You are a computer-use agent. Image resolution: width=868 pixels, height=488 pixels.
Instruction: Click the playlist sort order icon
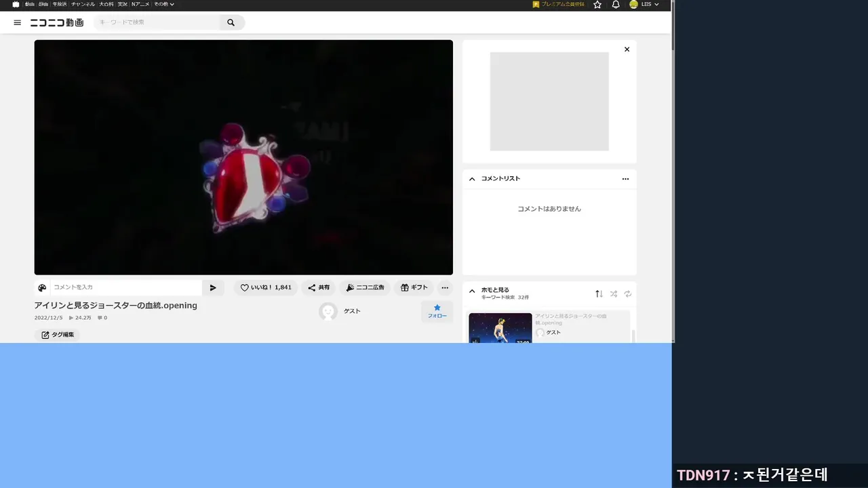[599, 293]
